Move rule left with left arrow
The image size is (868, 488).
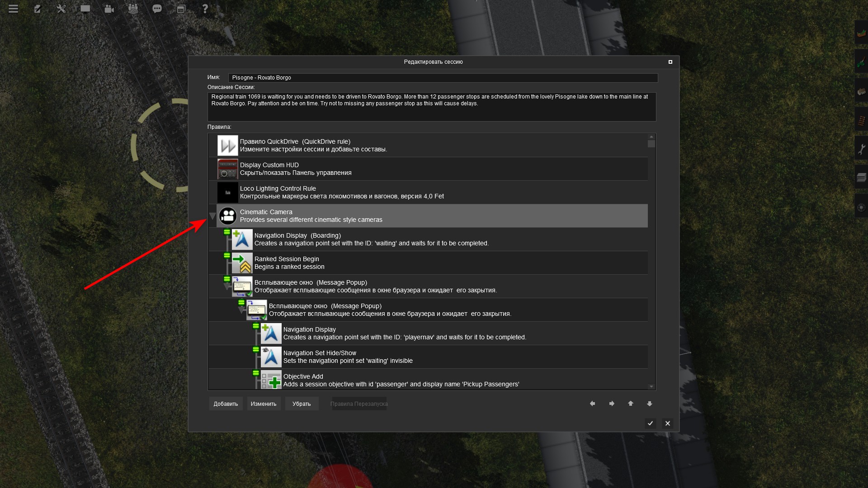tap(592, 404)
